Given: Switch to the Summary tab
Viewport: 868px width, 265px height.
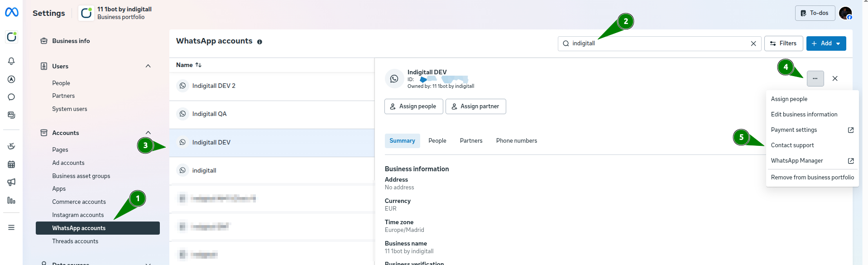Looking at the screenshot, I should (403, 141).
